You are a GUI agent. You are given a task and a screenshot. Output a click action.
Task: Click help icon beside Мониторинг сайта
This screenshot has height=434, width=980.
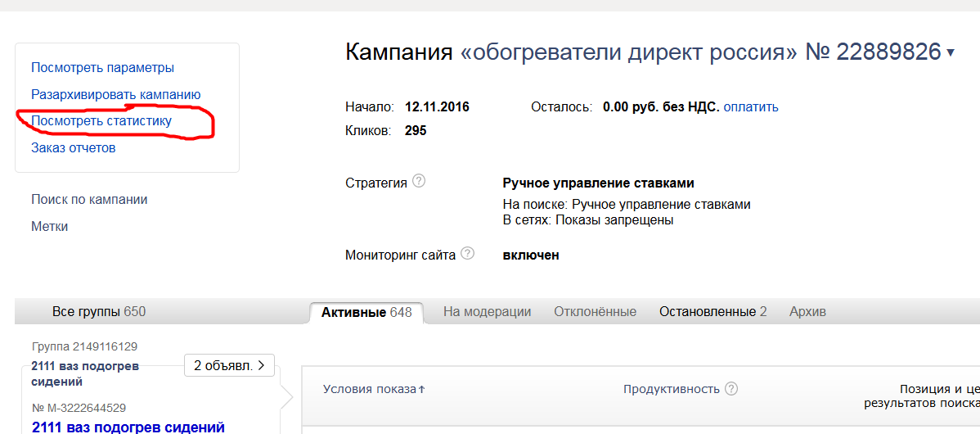[x=468, y=254]
